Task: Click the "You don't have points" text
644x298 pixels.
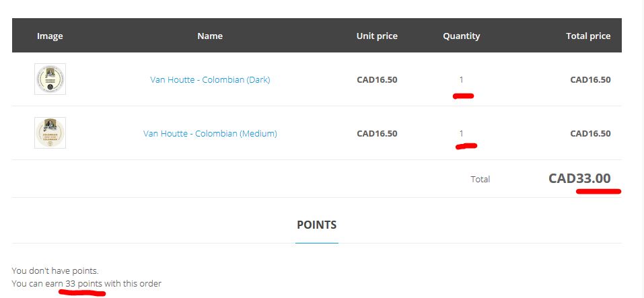Action: pos(55,270)
